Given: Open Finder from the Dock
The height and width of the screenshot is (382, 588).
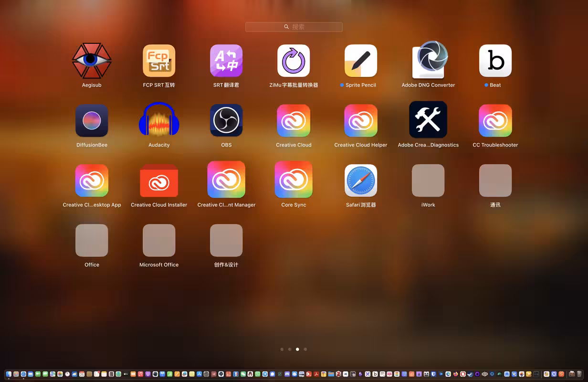Looking at the screenshot, I should click(x=9, y=374).
